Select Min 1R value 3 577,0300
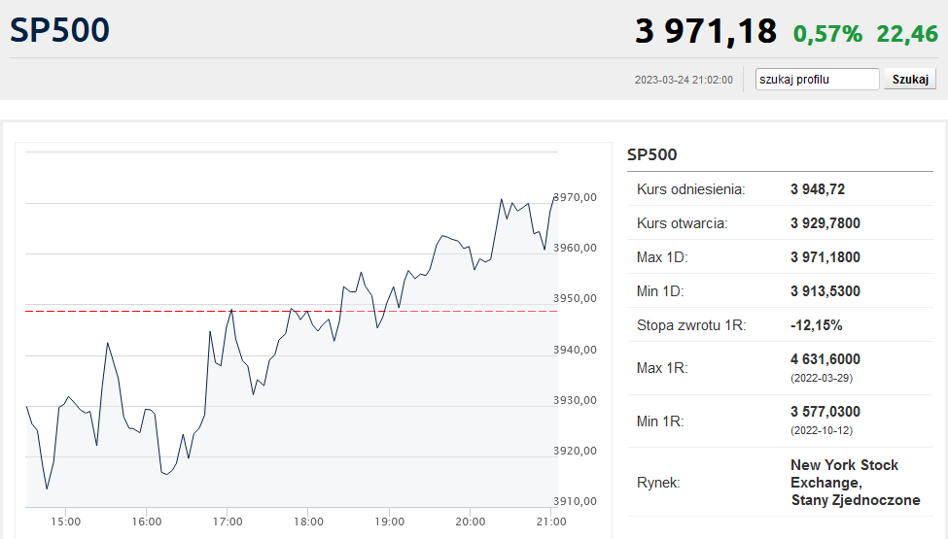Image resolution: width=948 pixels, height=539 pixels. tap(825, 412)
